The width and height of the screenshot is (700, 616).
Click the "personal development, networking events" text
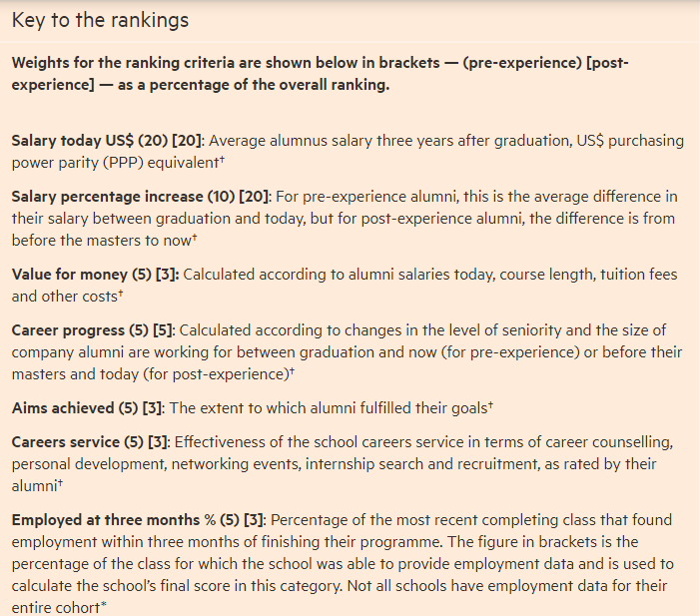(156, 464)
